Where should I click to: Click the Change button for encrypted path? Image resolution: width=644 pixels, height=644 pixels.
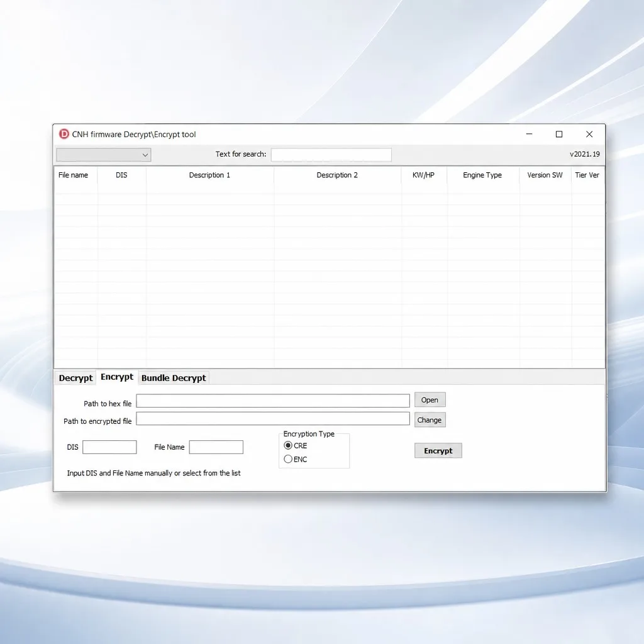pyautogui.click(x=430, y=420)
